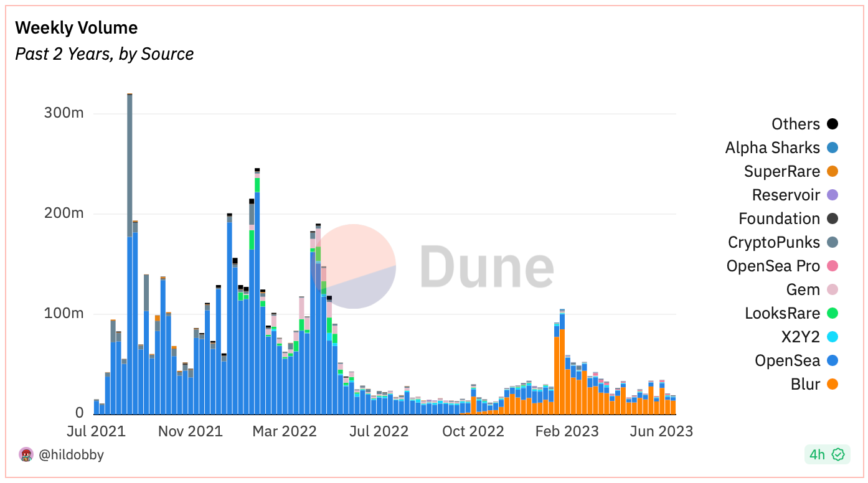Click the Foundation dark legend dot

pyautogui.click(x=832, y=218)
